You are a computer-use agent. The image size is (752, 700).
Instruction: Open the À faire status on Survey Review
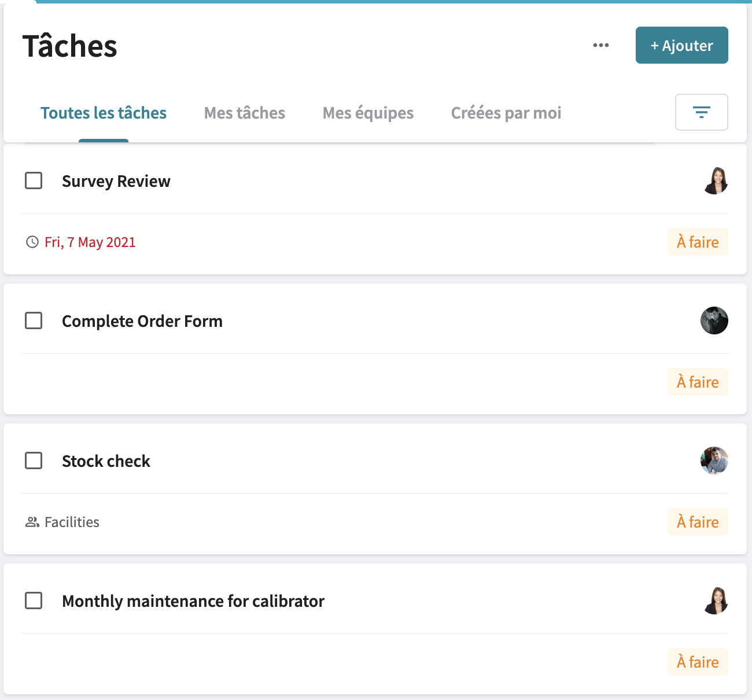tap(698, 242)
